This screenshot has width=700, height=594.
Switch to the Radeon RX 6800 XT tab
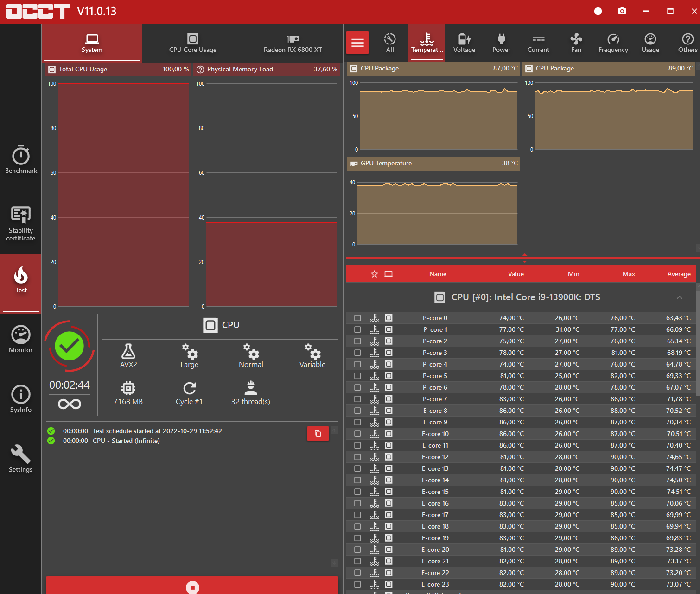[293, 43]
